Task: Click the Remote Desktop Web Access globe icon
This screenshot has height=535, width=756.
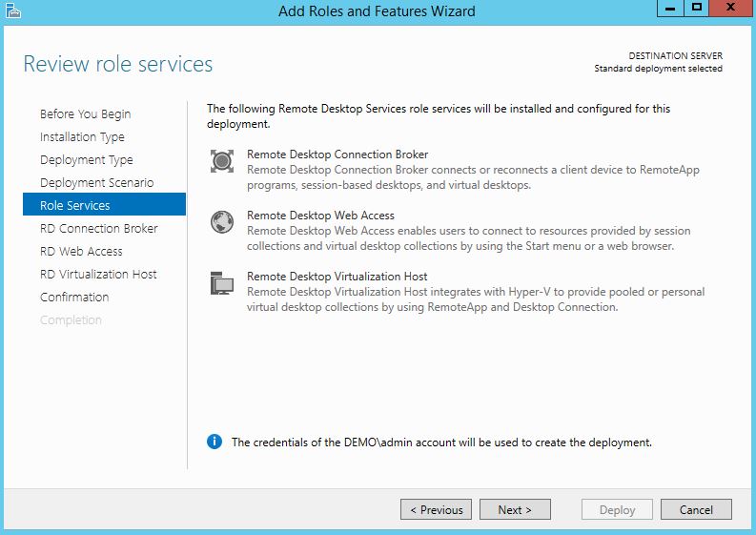Action: click(x=222, y=222)
